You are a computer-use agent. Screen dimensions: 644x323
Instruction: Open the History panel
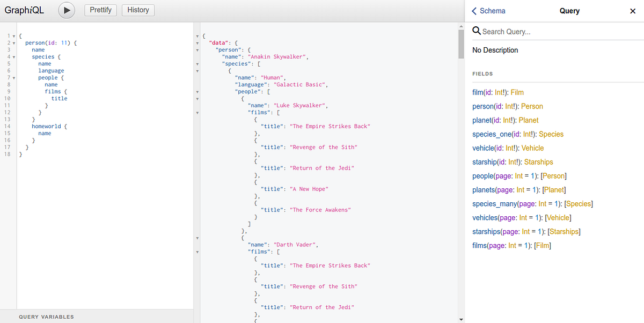[138, 10]
